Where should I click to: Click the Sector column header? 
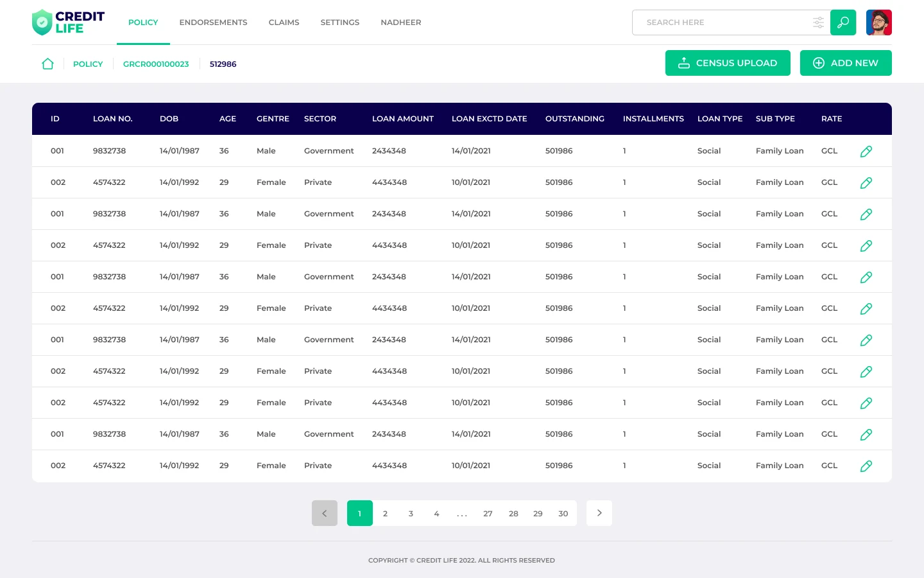point(320,119)
